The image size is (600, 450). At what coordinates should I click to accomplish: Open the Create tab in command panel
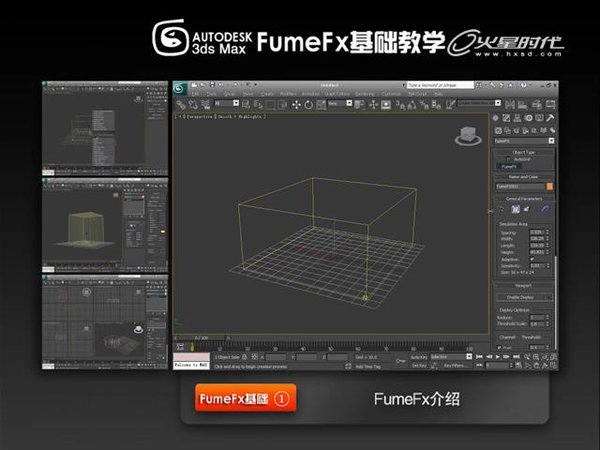click(x=496, y=118)
